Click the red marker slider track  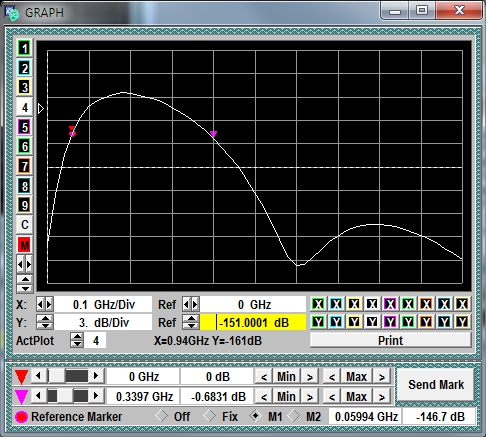pyautogui.click(x=68, y=376)
